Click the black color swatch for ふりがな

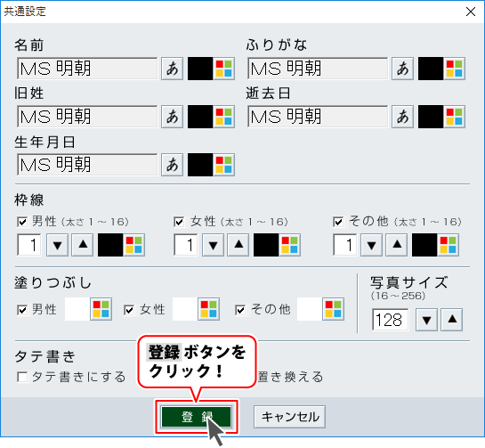(x=431, y=69)
